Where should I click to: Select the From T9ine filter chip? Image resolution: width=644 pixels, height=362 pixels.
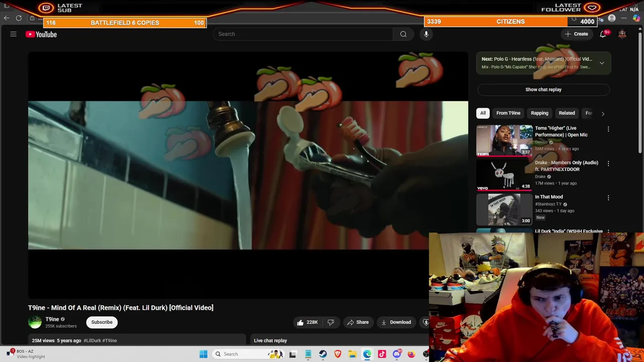coord(508,113)
